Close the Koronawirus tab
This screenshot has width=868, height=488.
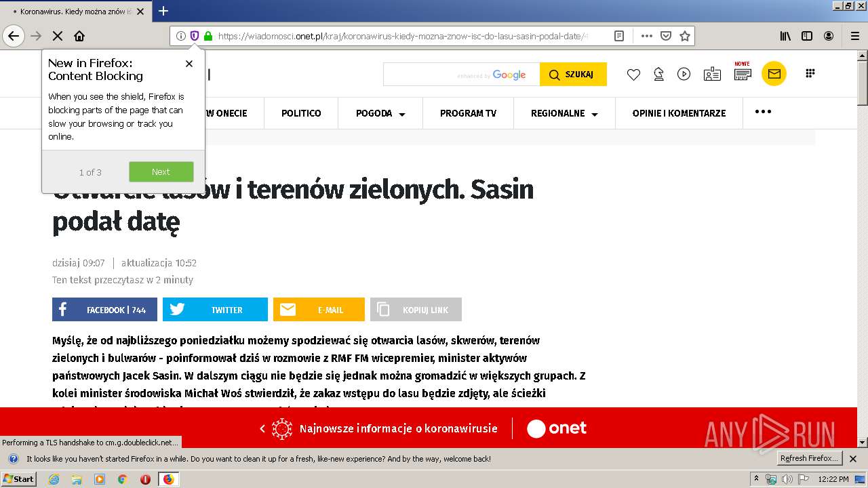click(140, 12)
